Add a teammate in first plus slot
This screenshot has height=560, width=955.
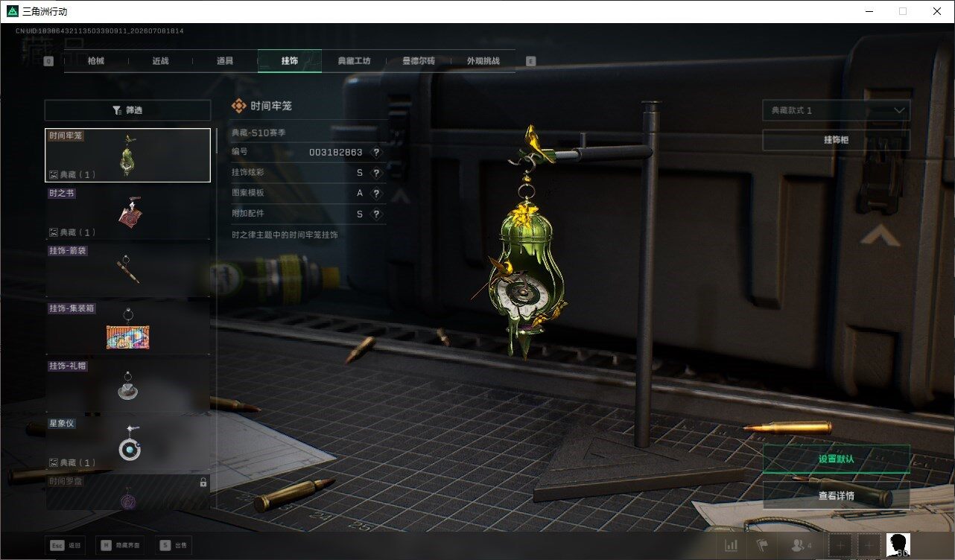coord(840,546)
